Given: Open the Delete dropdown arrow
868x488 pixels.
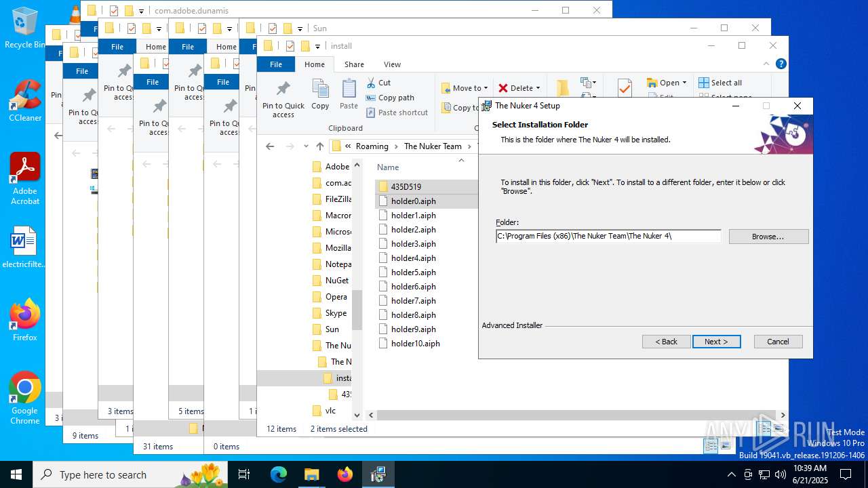Looking at the screenshot, I should click(538, 88).
